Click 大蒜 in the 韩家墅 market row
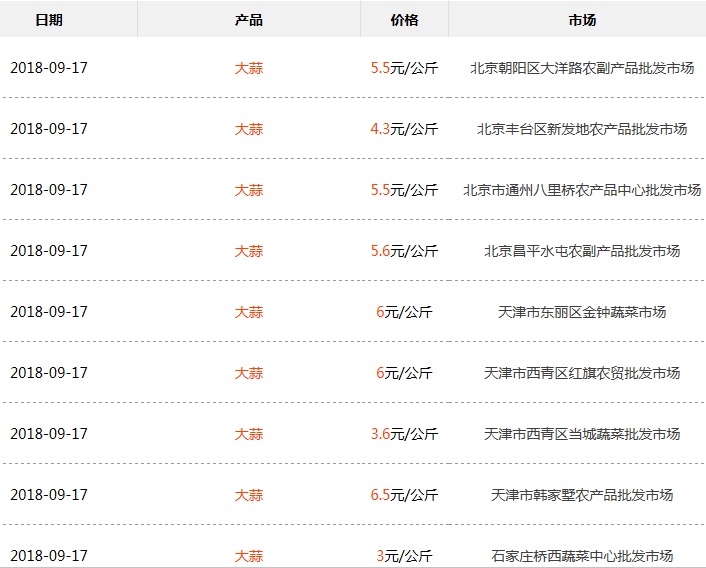This screenshot has height=568, width=706. pyautogui.click(x=249, y=495)
